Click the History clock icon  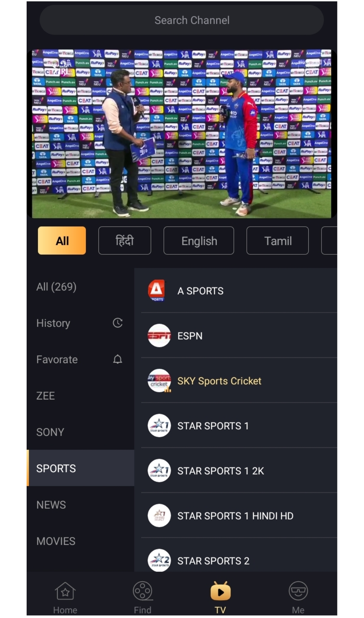pos(117,323)
